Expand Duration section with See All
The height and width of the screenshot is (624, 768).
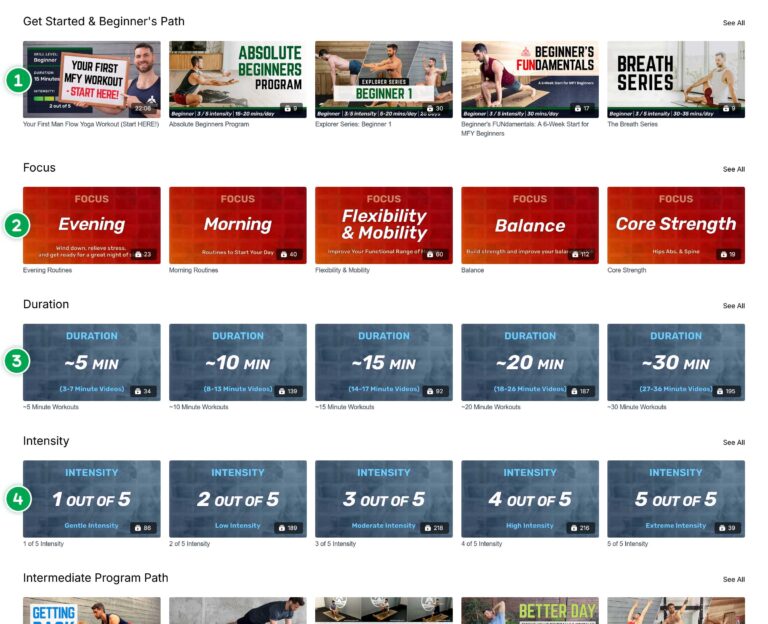point(733,306)
